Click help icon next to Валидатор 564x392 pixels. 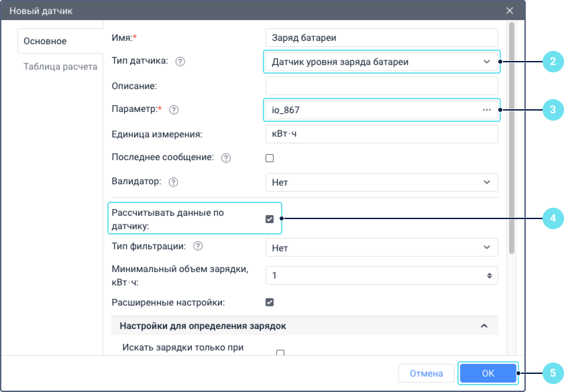[174, 182]
